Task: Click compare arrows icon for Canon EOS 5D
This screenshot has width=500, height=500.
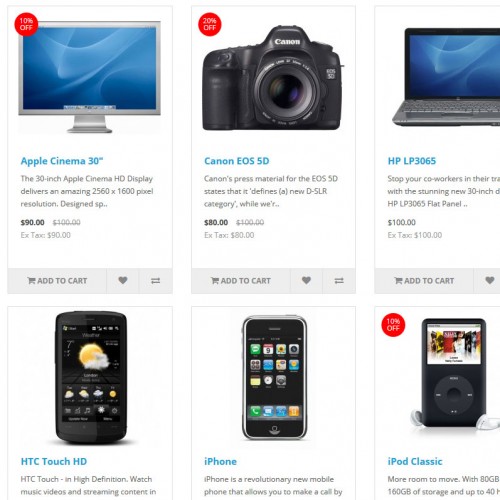Action: point(339,281)
